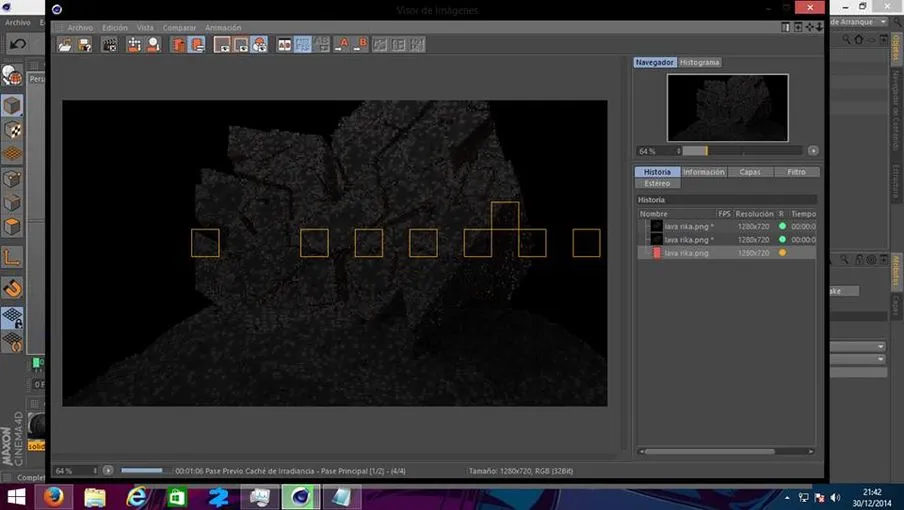
Task: Select the Cinema 4D polygons mode icon
Action: pos(12,227)
